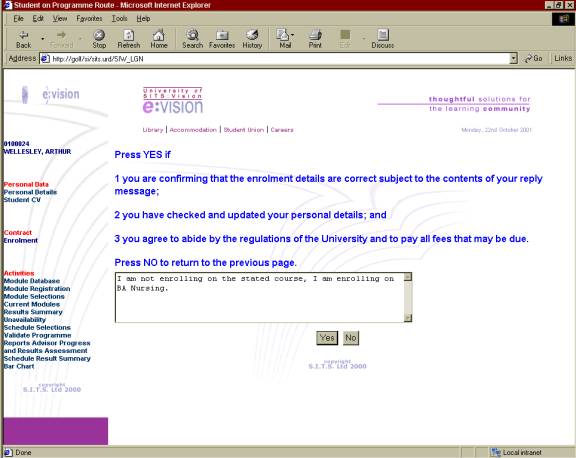Confirm enrolment with the Yes button
576x458 pixels.
(327, 338)
